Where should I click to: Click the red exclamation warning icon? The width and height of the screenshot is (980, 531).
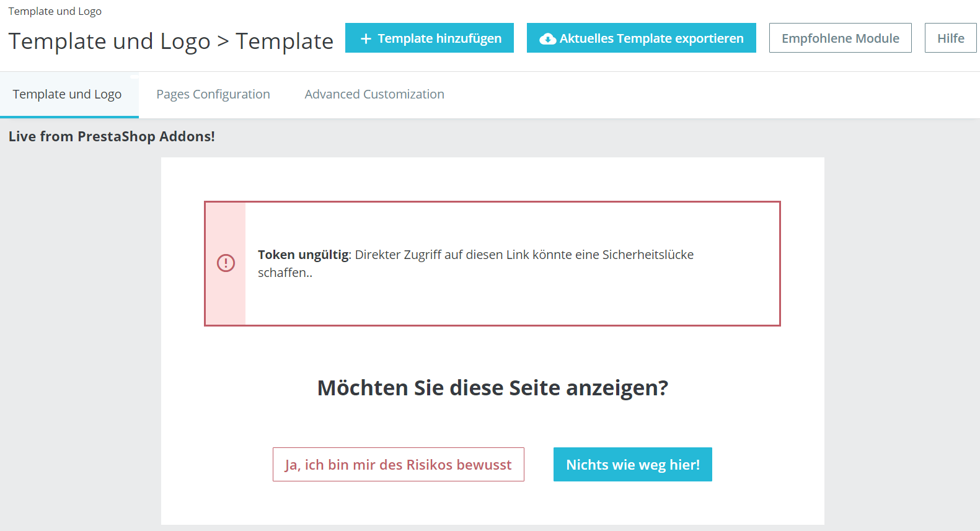point(226,263)
